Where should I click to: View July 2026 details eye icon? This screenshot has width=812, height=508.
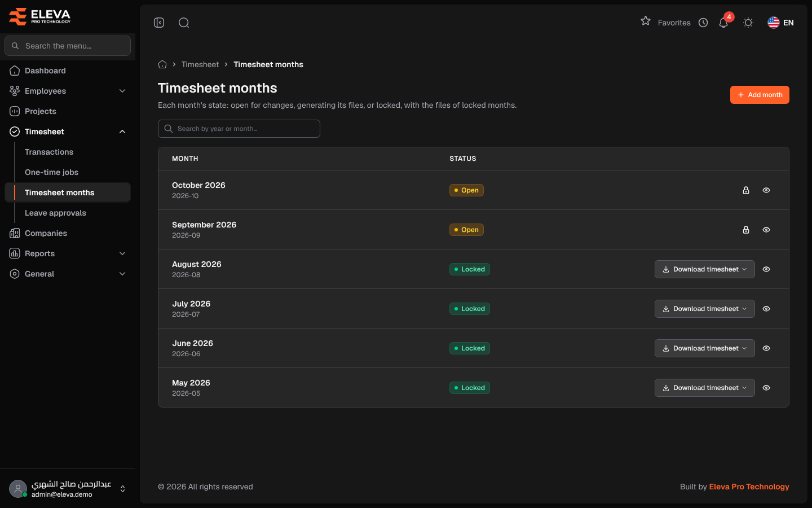coord(766,309)
